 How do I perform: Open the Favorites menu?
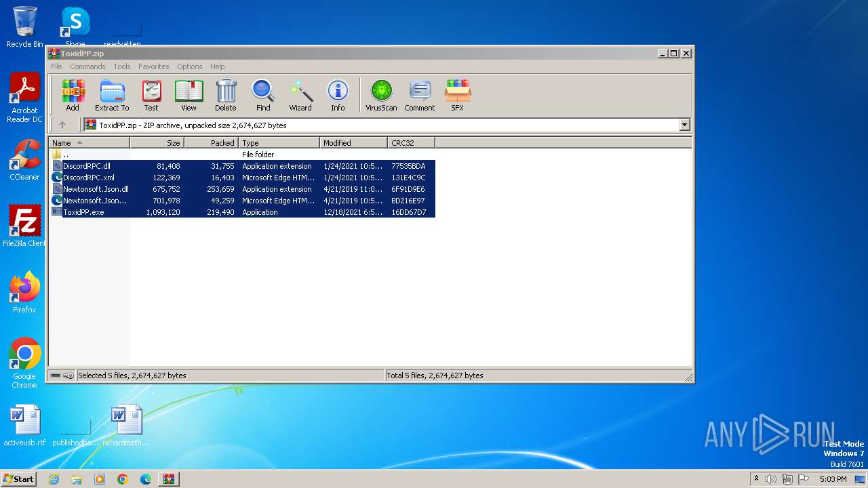pyautogui.click(x=154, y=66)
